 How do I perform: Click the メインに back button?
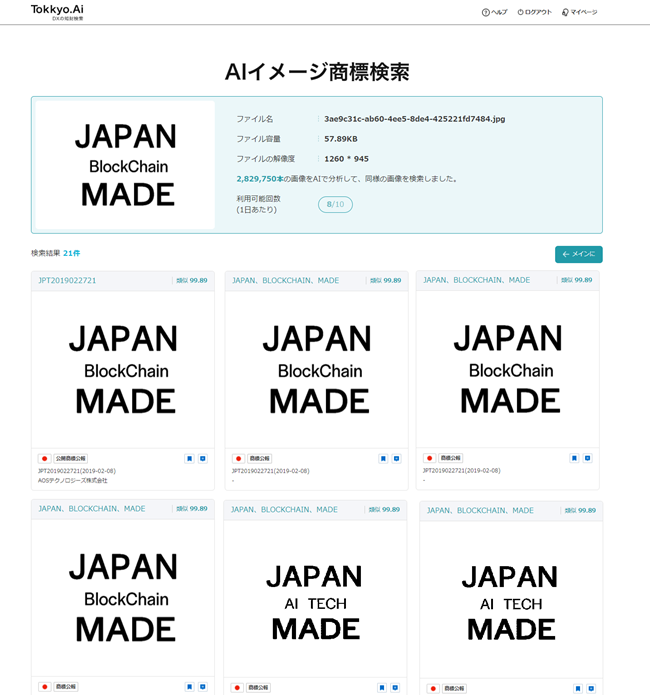(578, 254)
